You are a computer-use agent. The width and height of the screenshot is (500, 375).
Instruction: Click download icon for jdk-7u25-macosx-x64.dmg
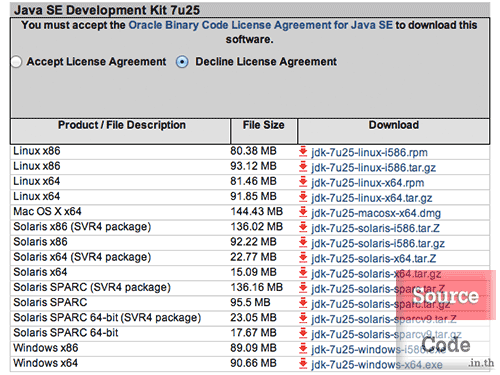tap(303, 212)
